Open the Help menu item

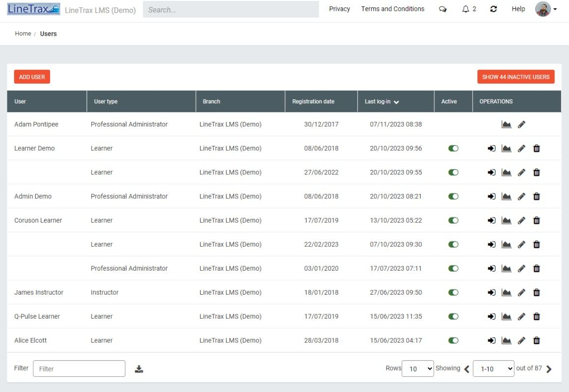(x=518, y=9)
